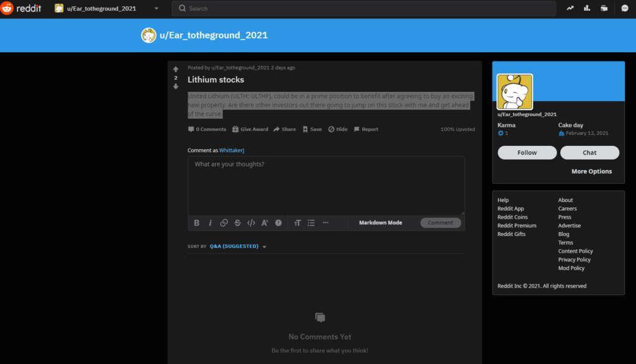Click the Reddit search field
This screenshot has height=364, width=636.
pos(363,9)
